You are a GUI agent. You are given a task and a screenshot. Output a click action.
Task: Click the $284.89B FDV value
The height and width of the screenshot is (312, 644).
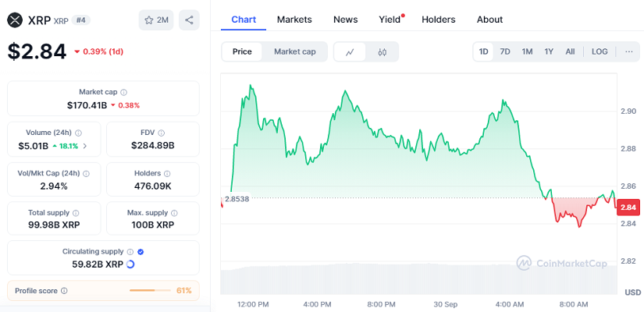153,146
